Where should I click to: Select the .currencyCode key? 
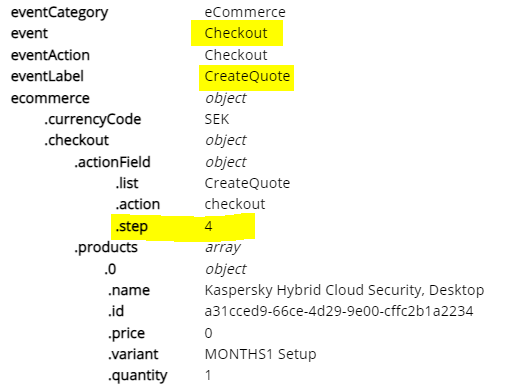click(x=93, y=119)
